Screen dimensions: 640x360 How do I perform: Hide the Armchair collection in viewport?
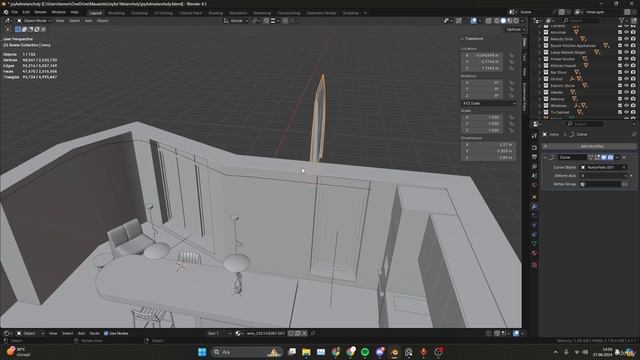626,32
